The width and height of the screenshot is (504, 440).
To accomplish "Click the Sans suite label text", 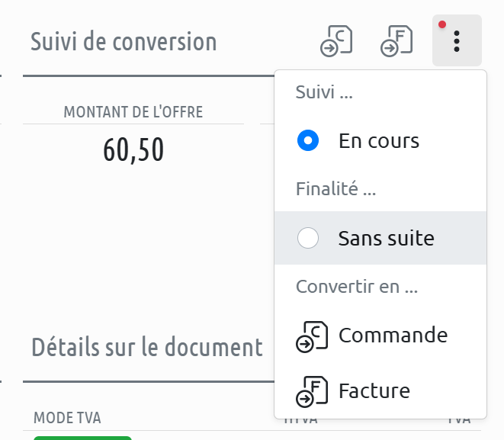I will tap(386, 238).
